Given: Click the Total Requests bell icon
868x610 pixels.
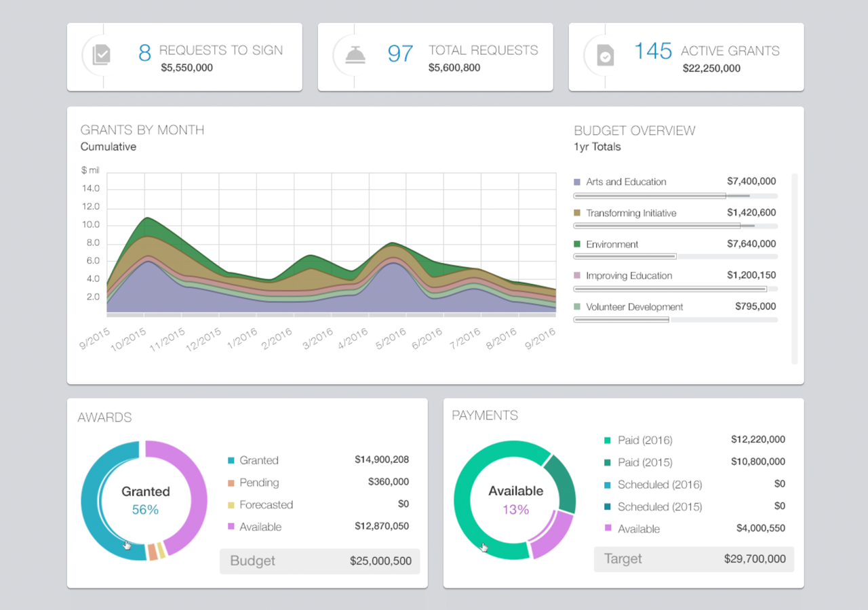Looking at the screenshot, I should pyautogui.click(x=355, y=55).
